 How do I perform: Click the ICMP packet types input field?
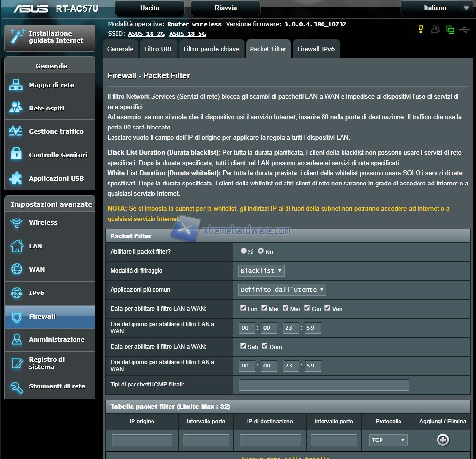pyautogui.click(x=324, y=385)
